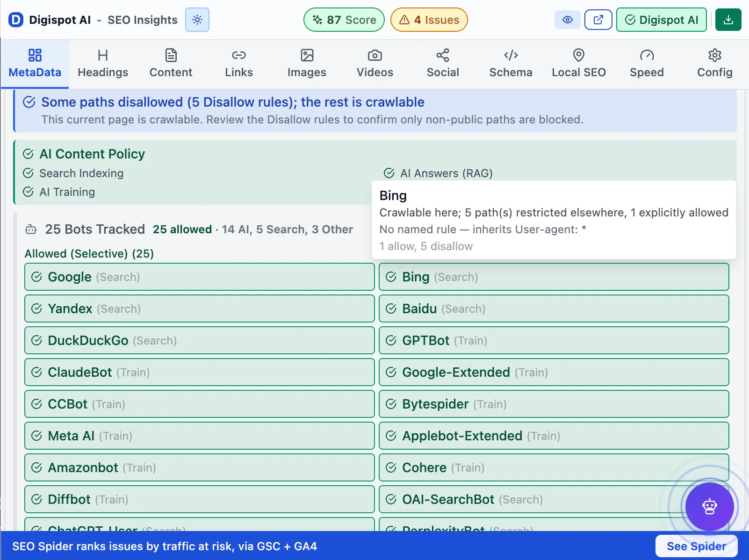Switch to the MetaData tab
The height and width of the screenshot is (560, 749).
coord(35,64)
